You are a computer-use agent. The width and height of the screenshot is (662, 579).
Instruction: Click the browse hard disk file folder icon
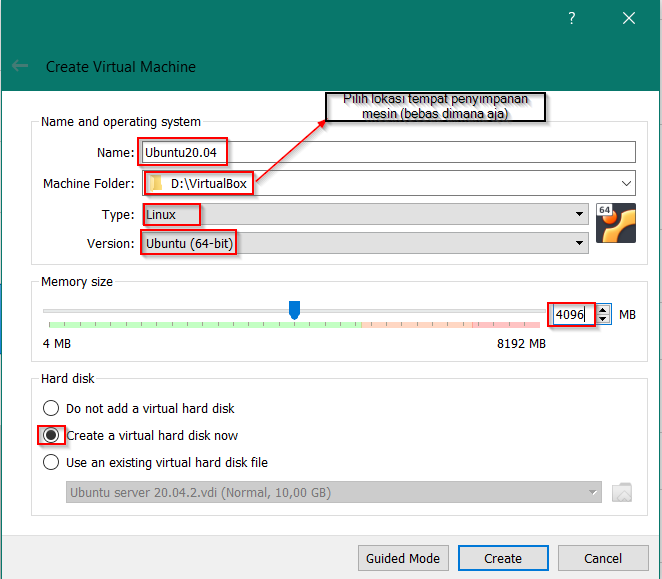click(x=621, y=492)
